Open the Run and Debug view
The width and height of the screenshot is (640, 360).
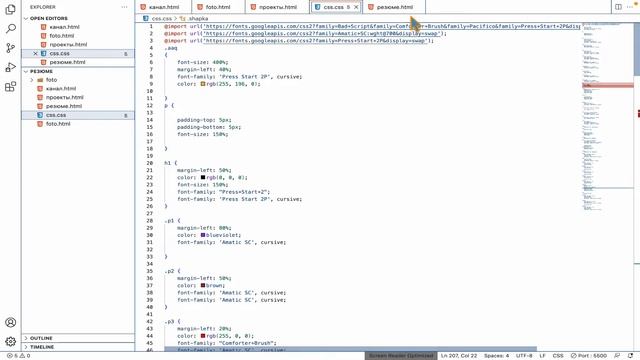pos(11,67)
